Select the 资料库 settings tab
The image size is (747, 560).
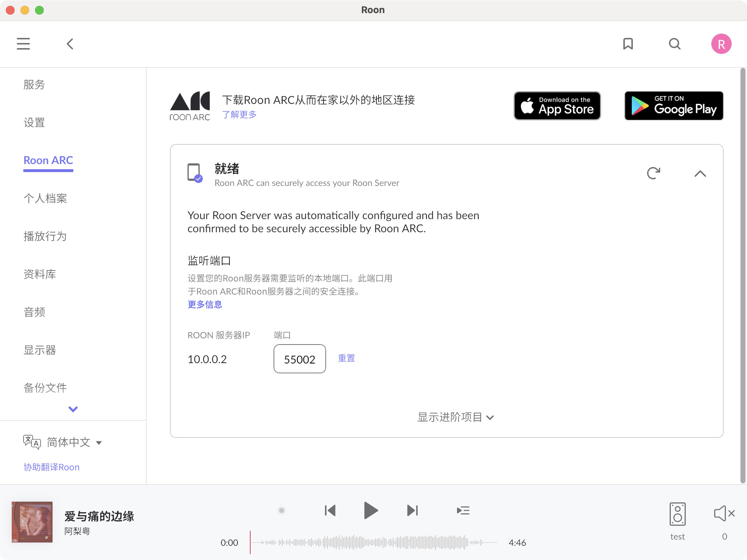click(39, 274)
